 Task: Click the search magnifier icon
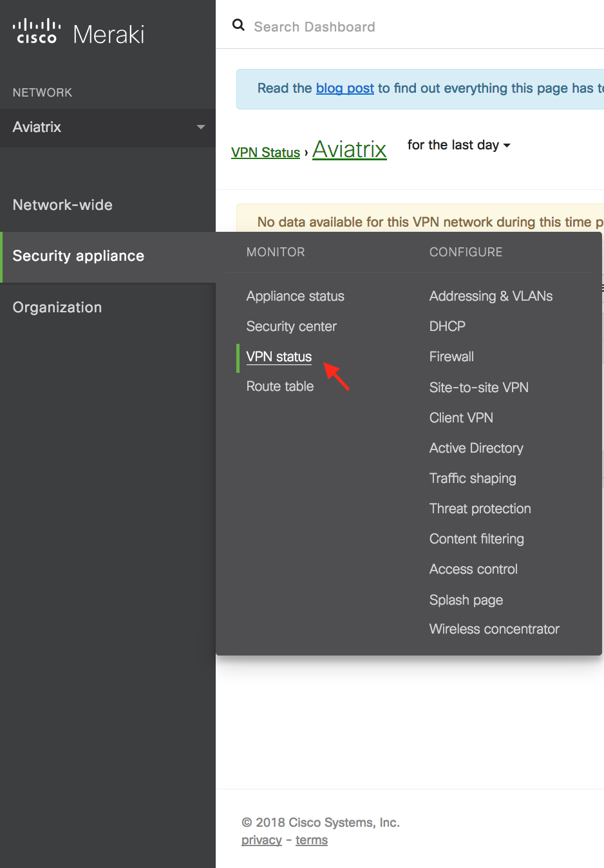click(x=238, y=25)
